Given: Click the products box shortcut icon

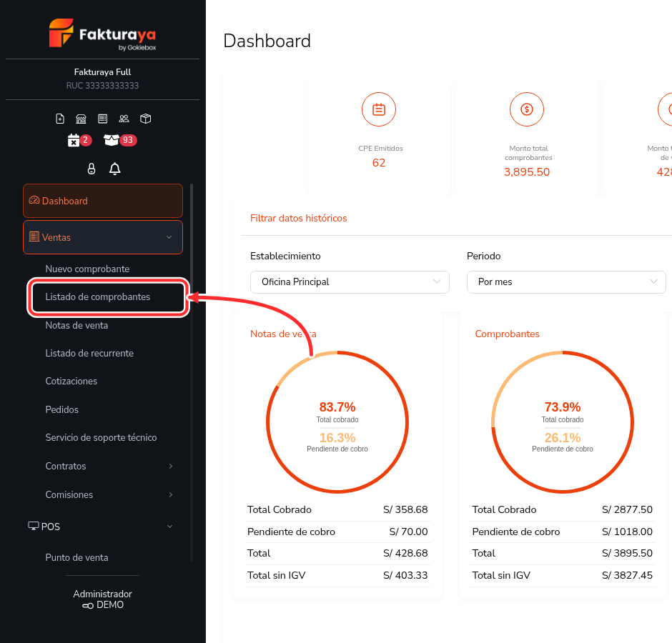Looking at the screenshot, I should [146, 119].
